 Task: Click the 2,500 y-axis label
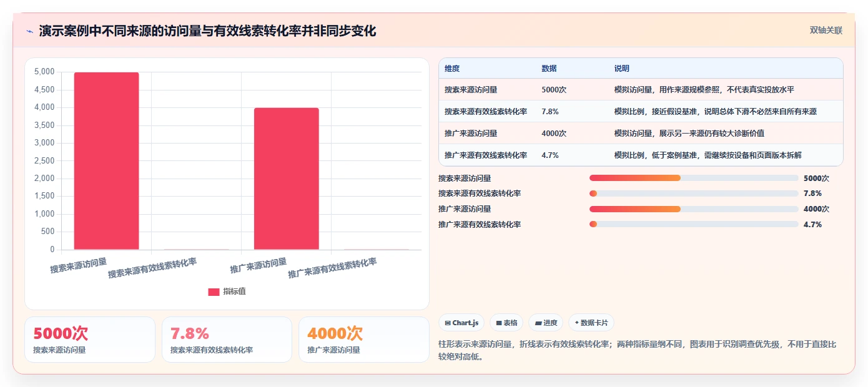coord(44,161)
